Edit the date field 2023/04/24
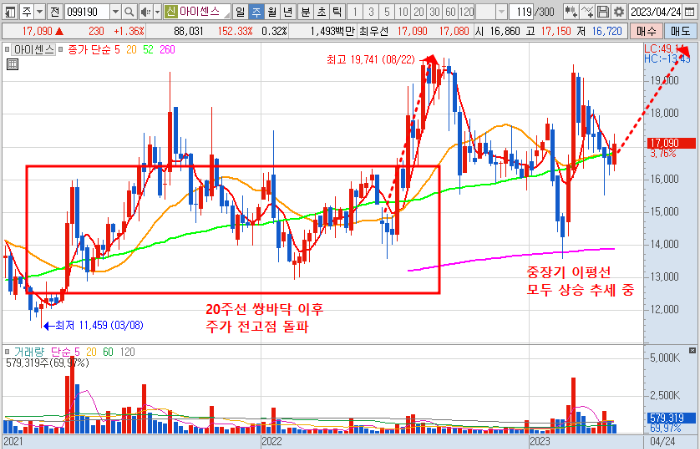The image size is (700, 449). click(655, 12)
